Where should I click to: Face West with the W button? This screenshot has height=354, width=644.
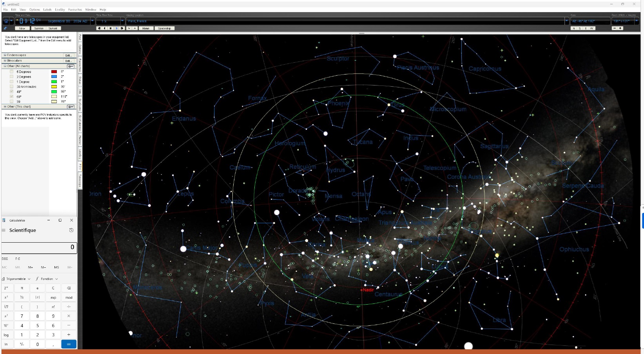coord(592,28)
